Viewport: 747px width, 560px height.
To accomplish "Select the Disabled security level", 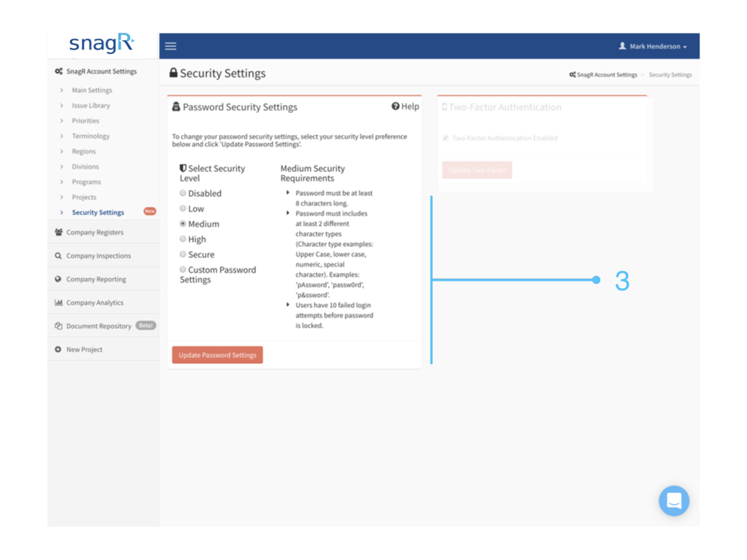I will click(183, 192).
